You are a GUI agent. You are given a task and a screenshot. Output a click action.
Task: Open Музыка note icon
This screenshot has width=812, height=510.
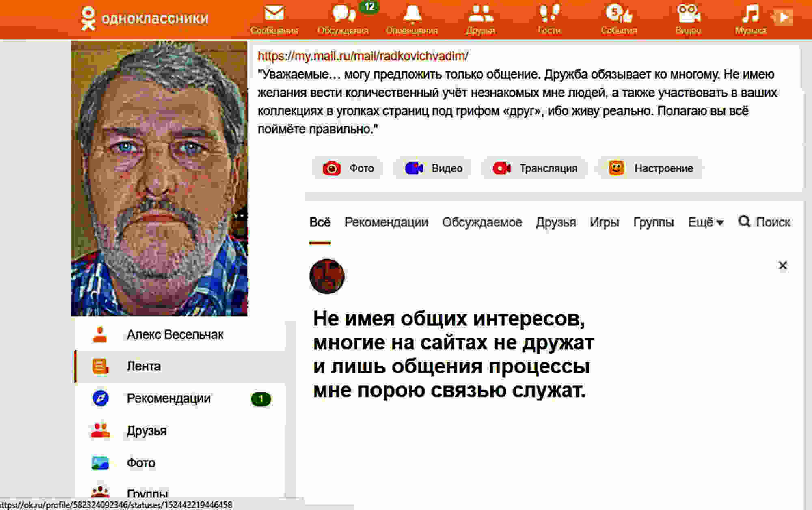coord(750,13)
